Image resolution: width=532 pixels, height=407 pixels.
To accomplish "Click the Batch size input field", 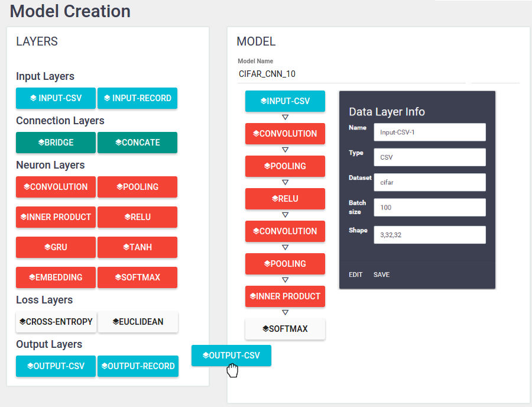I will (x=429, y=208).
